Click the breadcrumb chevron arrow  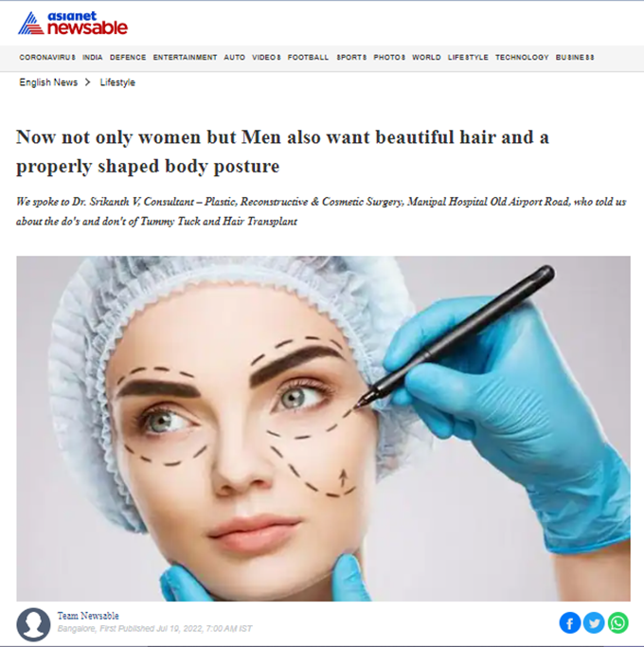click(87, 82)
